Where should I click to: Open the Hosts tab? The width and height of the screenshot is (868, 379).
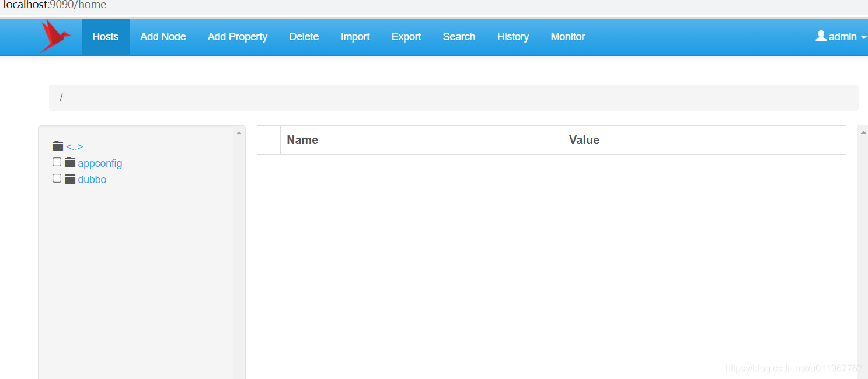(x=105, y=37)
